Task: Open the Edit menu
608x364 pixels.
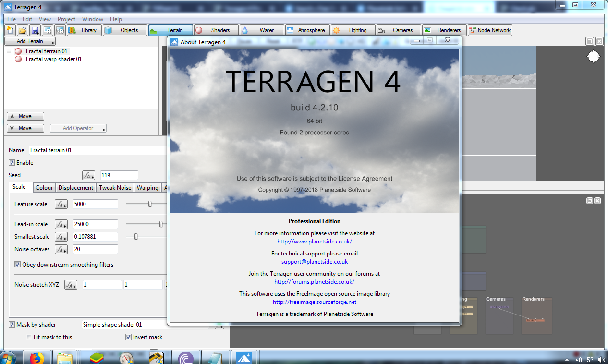Action: pos(27,19)
